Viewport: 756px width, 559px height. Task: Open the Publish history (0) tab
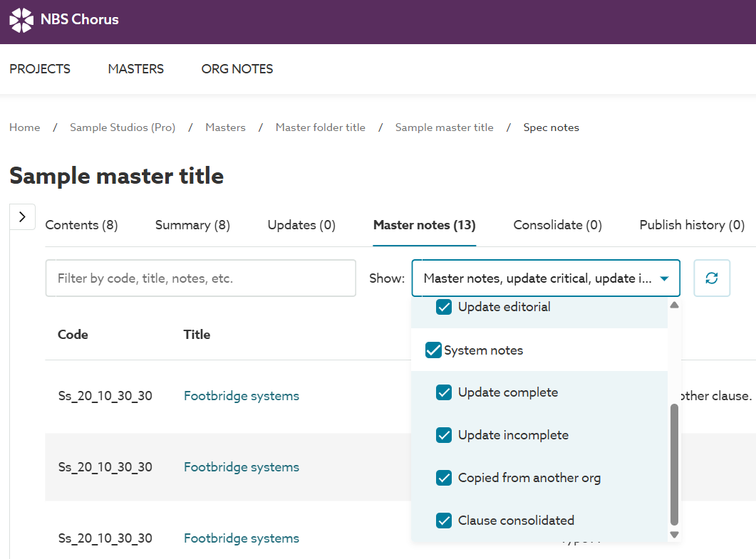coord(692,225)
